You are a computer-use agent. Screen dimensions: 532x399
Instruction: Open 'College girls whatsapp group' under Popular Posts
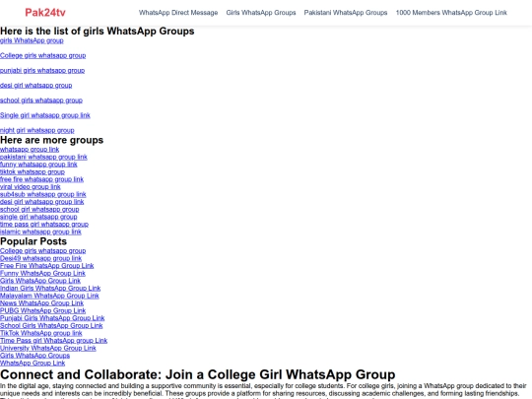pyautogui.click(x=42, y=251)
